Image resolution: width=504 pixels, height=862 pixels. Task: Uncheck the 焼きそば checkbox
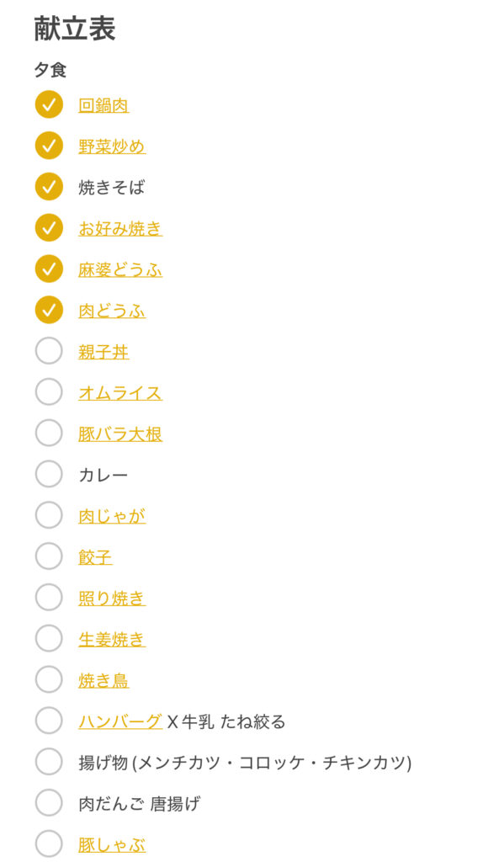tap(49, 187)
